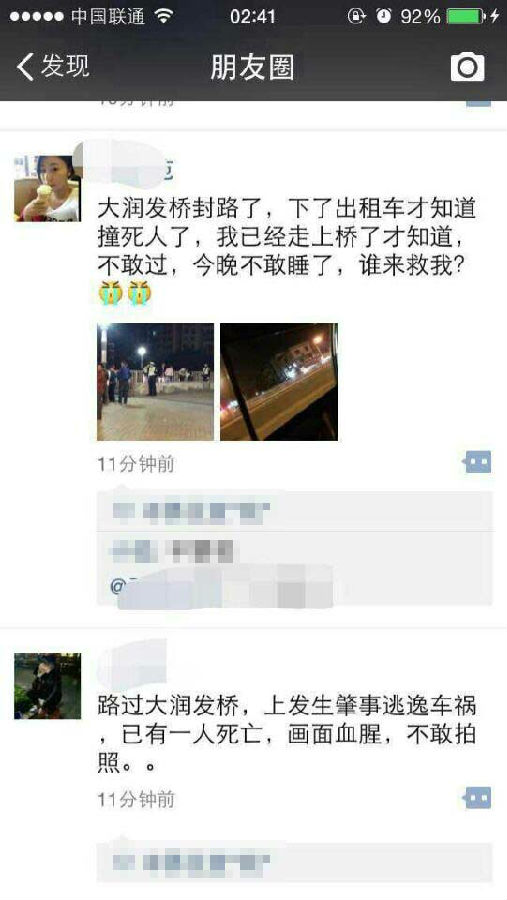Open the first poster's blurred username

tap(128, 164)
